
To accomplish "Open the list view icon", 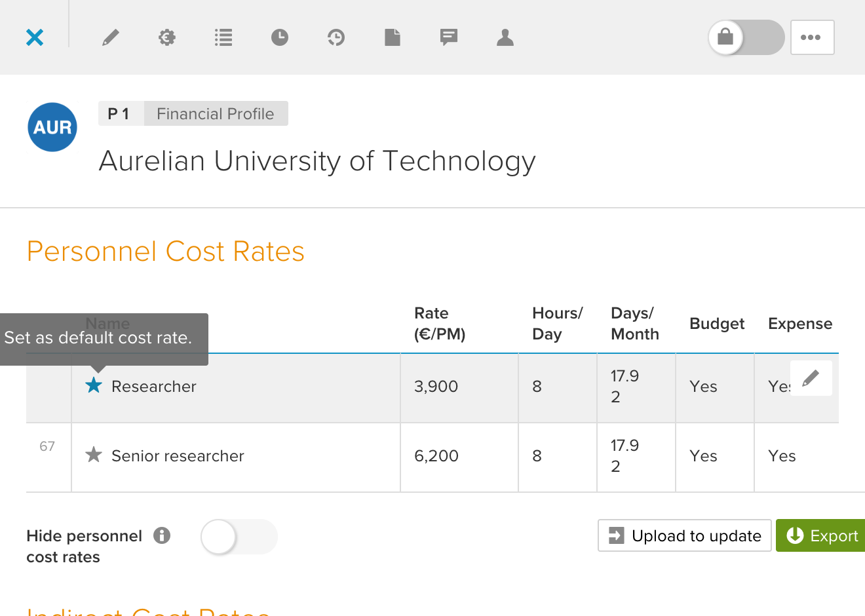I will coord(223,37).
